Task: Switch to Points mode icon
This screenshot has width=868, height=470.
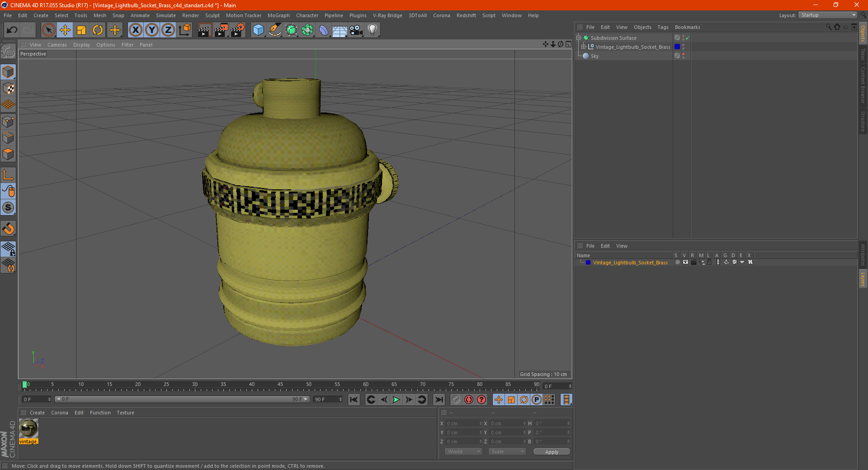Action: [8, 122]
